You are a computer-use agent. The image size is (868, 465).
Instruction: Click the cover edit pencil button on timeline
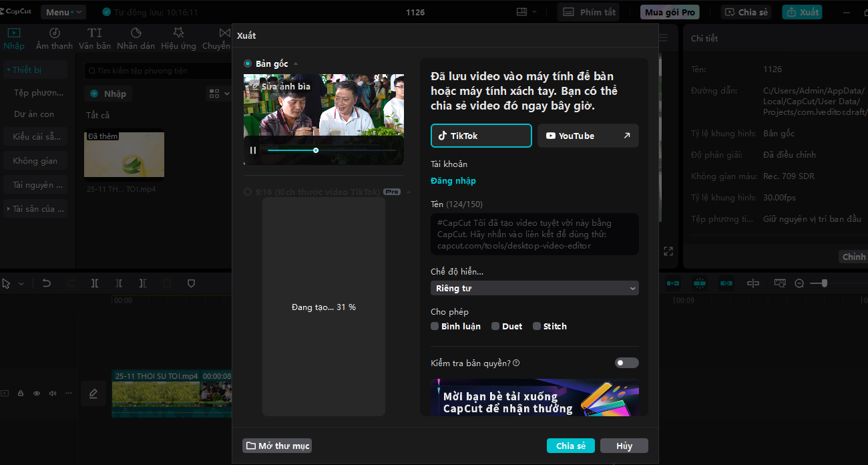(x=93, y=394)
